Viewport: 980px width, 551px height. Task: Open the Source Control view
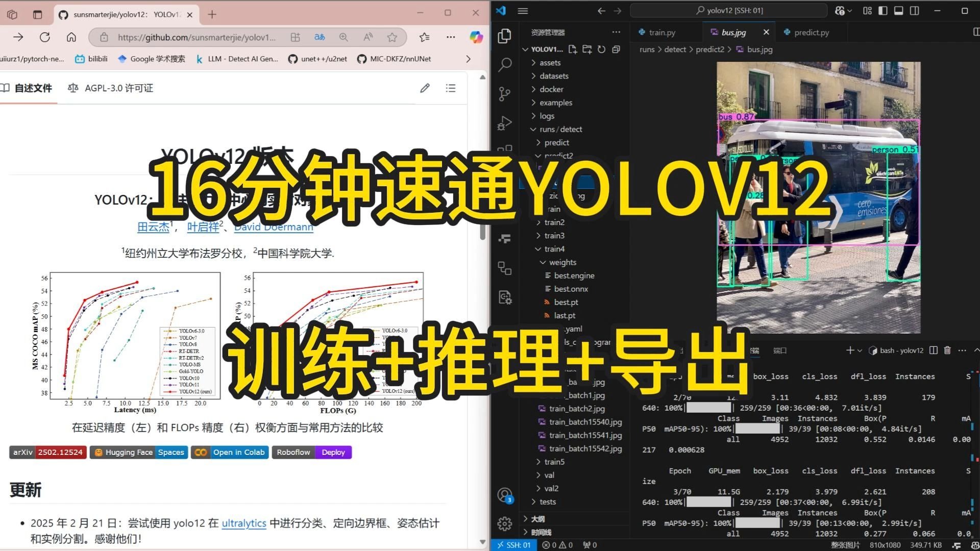pyautogui.click(x=504, y=94)
